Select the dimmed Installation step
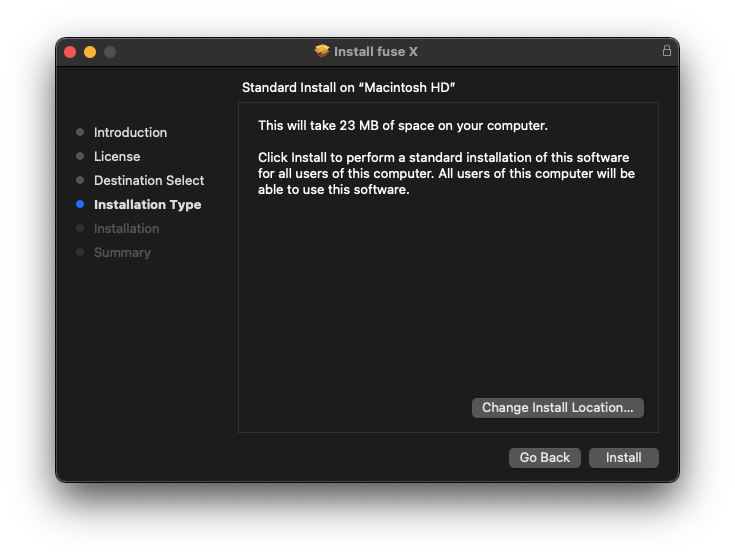Screen dimensions: 735x556 (127, 229)
